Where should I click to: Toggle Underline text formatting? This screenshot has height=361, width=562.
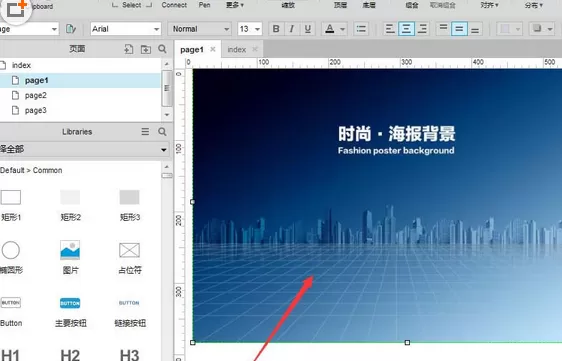pos(308,29)
